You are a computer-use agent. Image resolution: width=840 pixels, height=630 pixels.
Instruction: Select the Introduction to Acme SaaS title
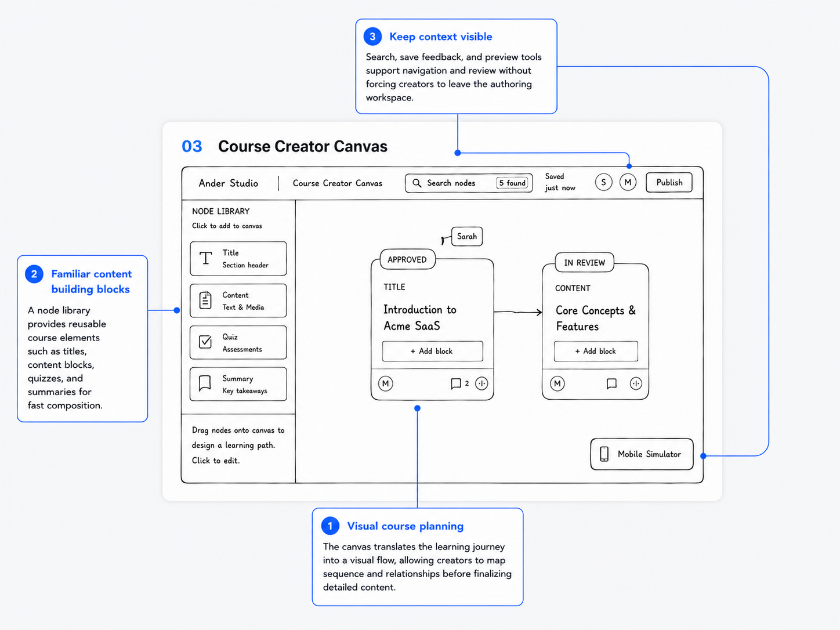pyautogui.click(x=420, y=318)
